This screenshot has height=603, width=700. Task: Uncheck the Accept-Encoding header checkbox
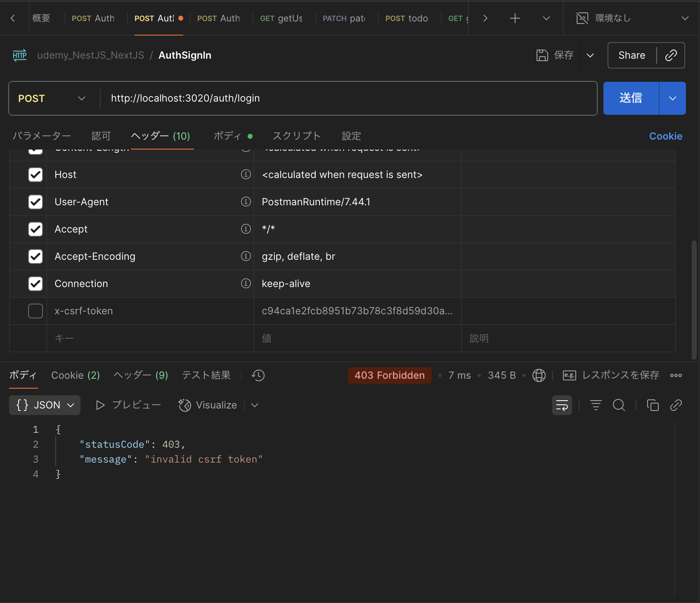click(x=35, y=256)
